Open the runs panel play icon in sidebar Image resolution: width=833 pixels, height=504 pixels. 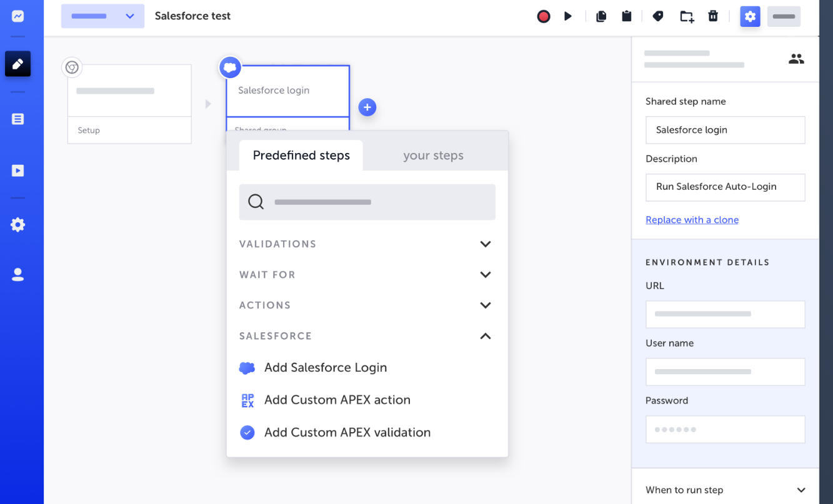(17, 170)
